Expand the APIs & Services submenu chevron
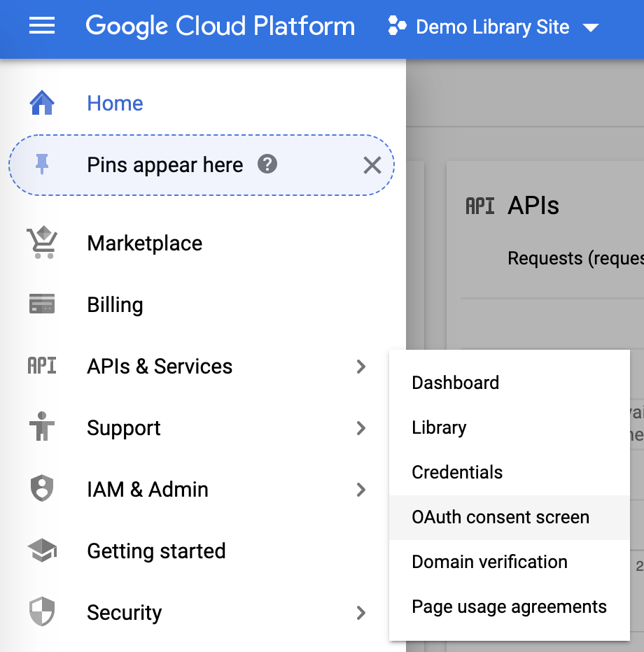Image resolution: width=644 pixels, height=652 pixels. (360, 367)
